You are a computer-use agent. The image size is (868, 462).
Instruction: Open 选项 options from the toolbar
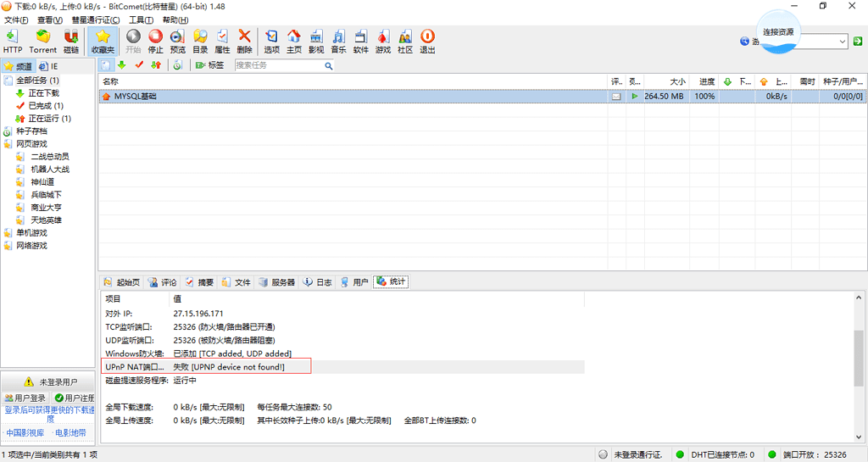coord(271,41)
